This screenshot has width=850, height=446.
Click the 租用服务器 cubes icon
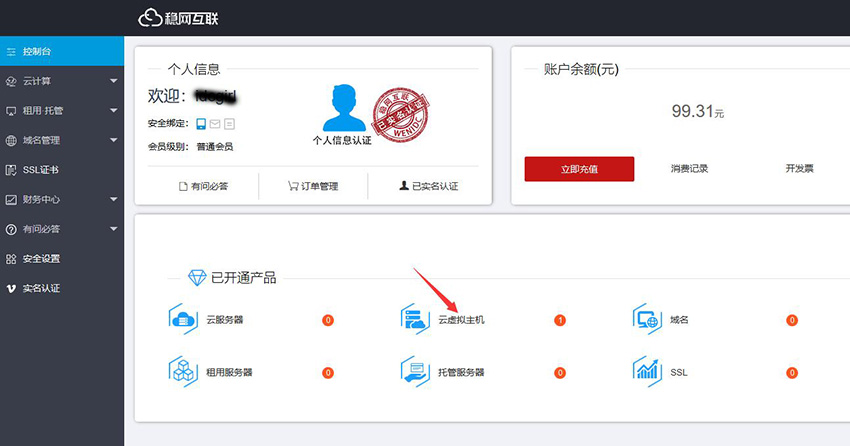183,372
